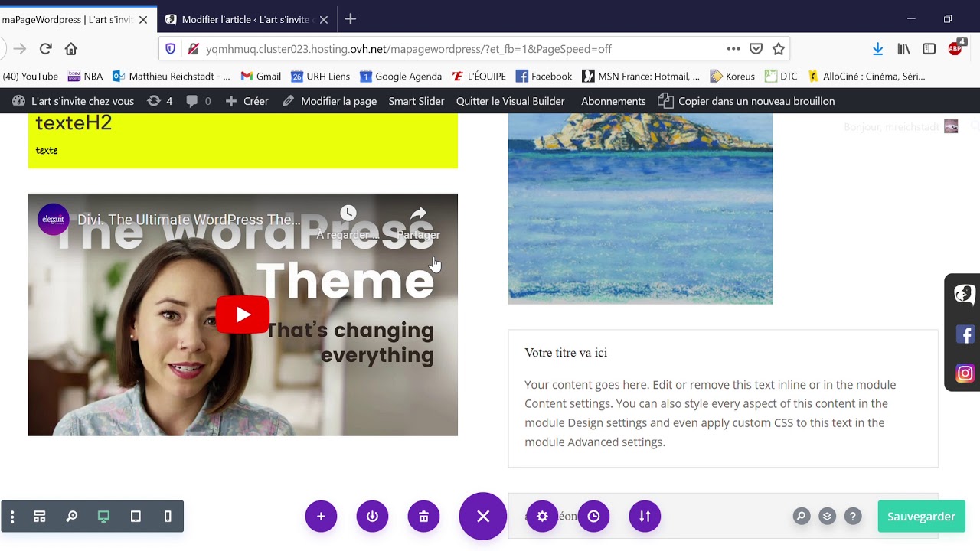980x551 pixels.
Task: Click 'Votre titre va ici' heading
Action: click(x=566, y=353)
